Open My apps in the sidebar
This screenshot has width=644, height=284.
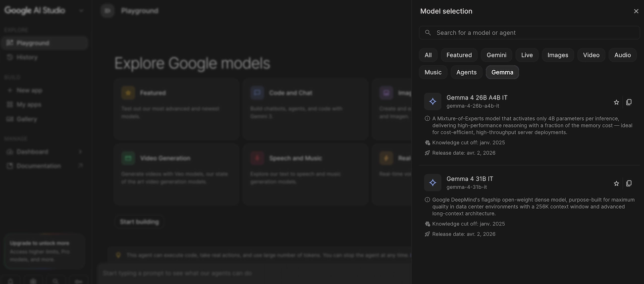pyautogui.click(x=45, y=105)
